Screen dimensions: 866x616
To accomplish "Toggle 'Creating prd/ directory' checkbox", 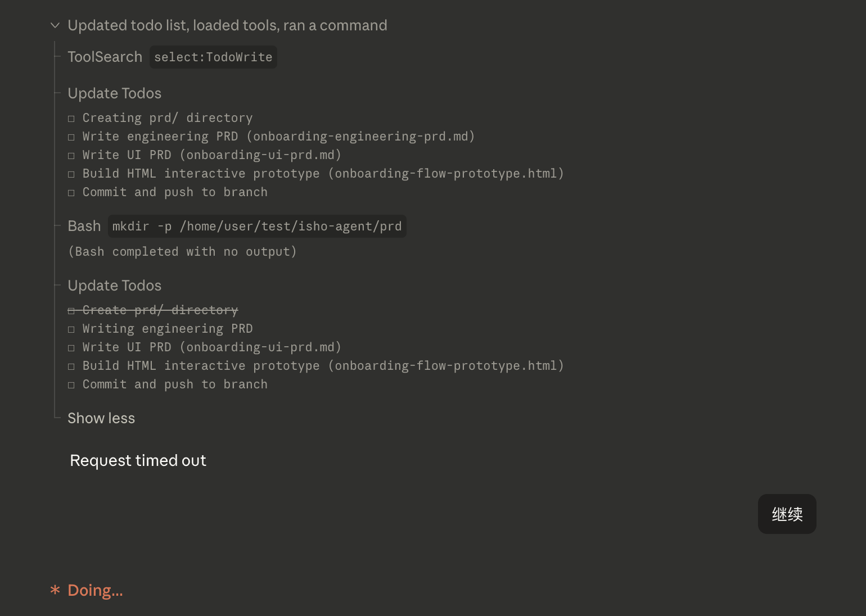I will coord(71,119).
